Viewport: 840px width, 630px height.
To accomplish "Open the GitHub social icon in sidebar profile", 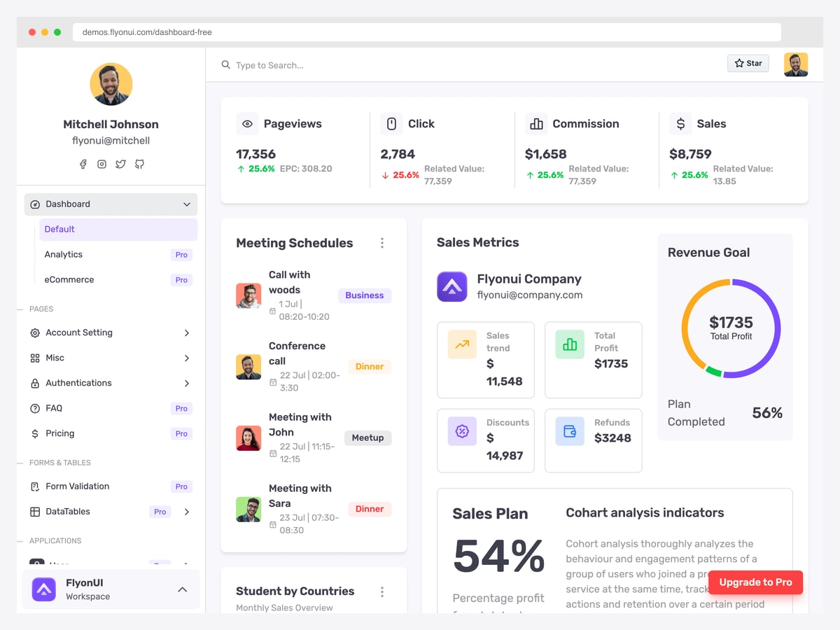I will (139, 164).
